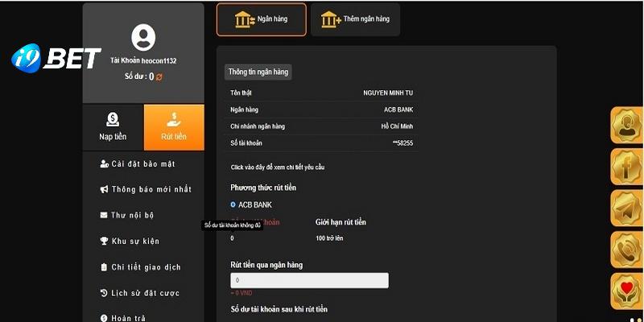The image size is (644, 322).
Task: Select the Rút tiền button
Action: pyautogui.click(x=174, y=127)
